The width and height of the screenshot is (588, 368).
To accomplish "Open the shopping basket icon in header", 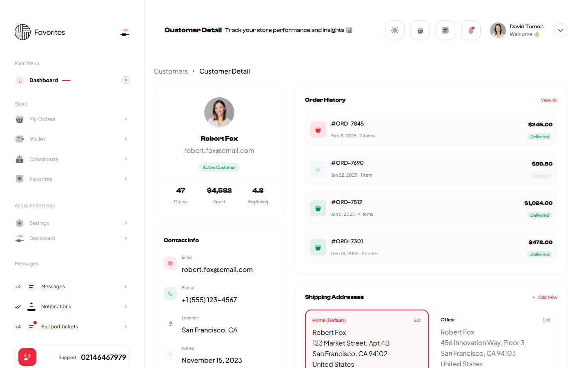I will click(x=420, y=30).
